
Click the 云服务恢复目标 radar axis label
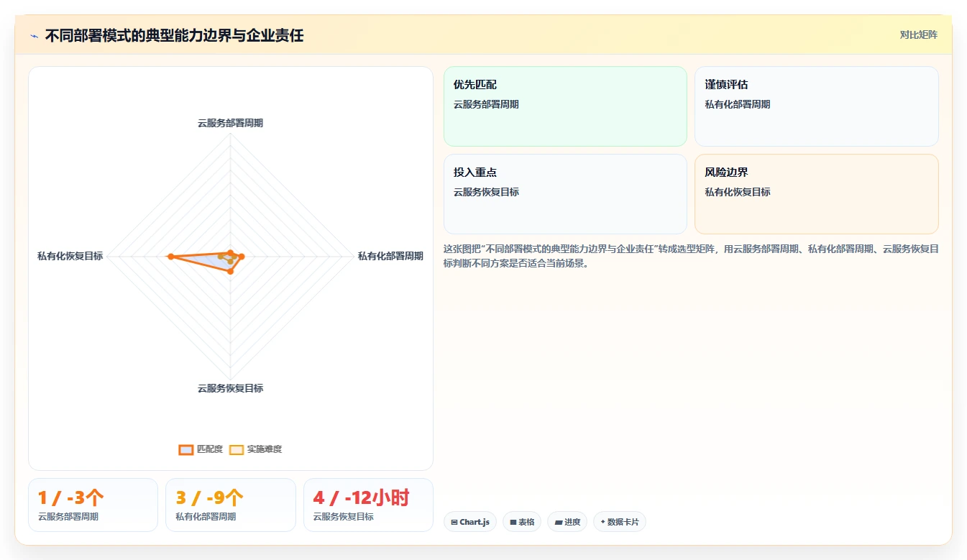[x=230, y=388]
